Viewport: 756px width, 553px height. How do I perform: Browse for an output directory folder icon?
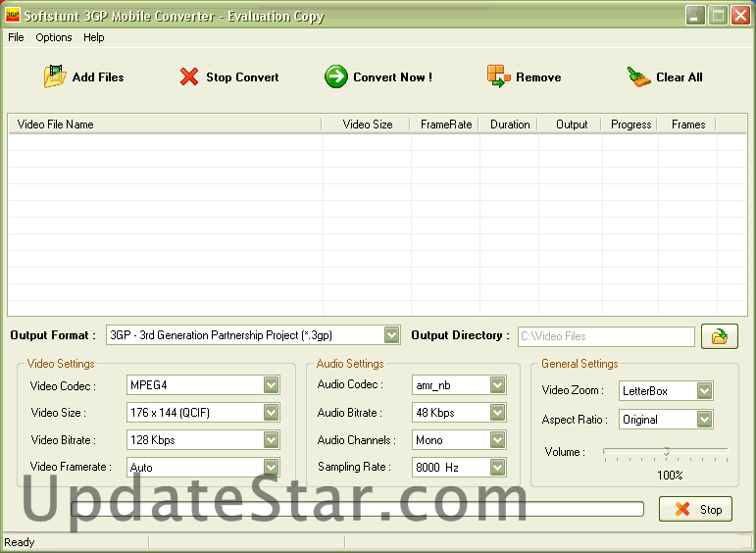[720, 336]
